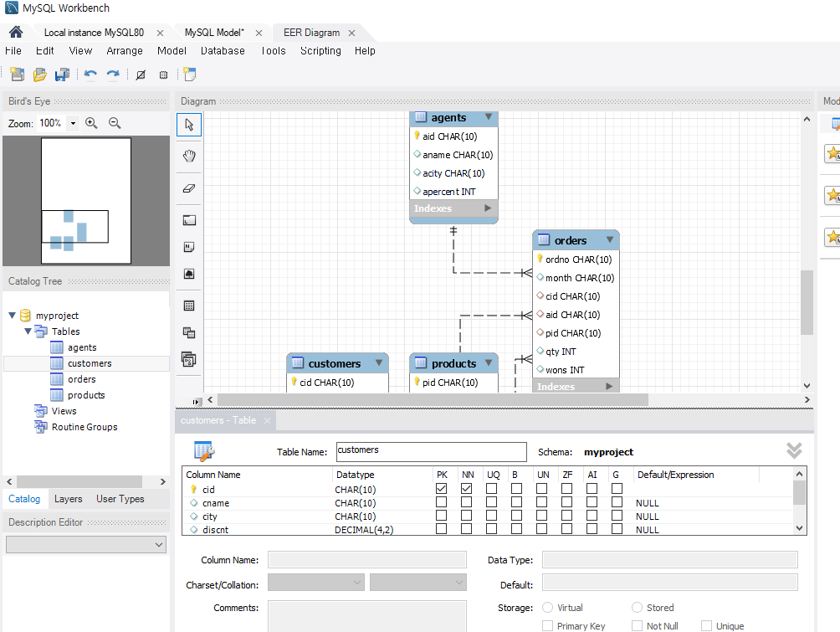The width and height of the screenshot is (840, 632).
Task: Tick the Primary Key checkbox below Storage
Action: 547,625
